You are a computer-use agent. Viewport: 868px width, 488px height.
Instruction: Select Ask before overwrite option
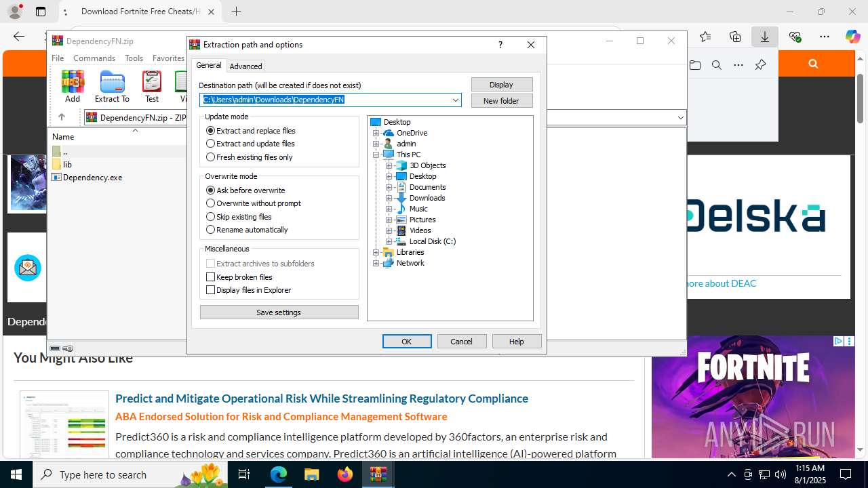pos(245,190)
